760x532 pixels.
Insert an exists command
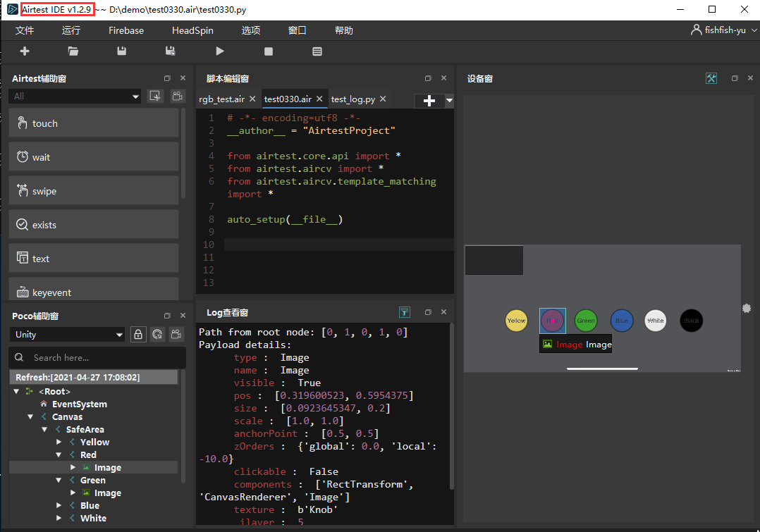coord(94,225)
